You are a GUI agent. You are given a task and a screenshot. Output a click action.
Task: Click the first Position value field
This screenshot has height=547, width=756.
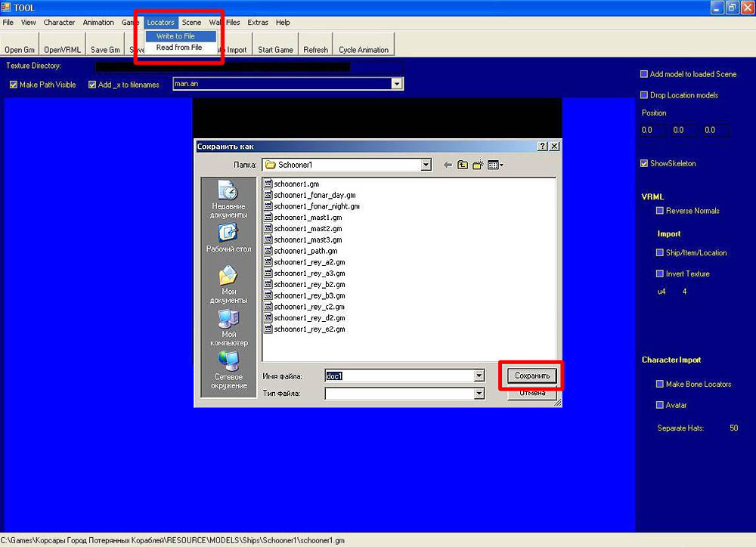(654, 130)
